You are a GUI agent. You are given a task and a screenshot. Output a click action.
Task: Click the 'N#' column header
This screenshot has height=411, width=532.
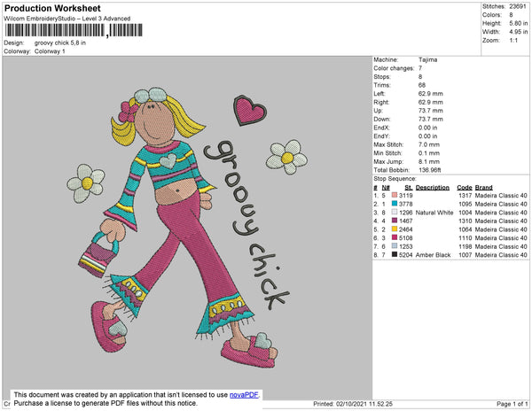[x=386, y=188]
